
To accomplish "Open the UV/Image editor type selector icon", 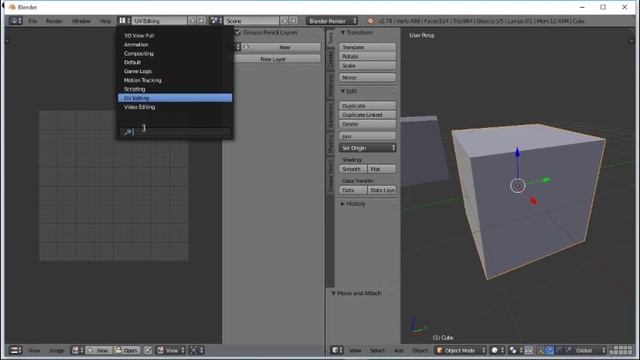I will click(x=16, y=350).
